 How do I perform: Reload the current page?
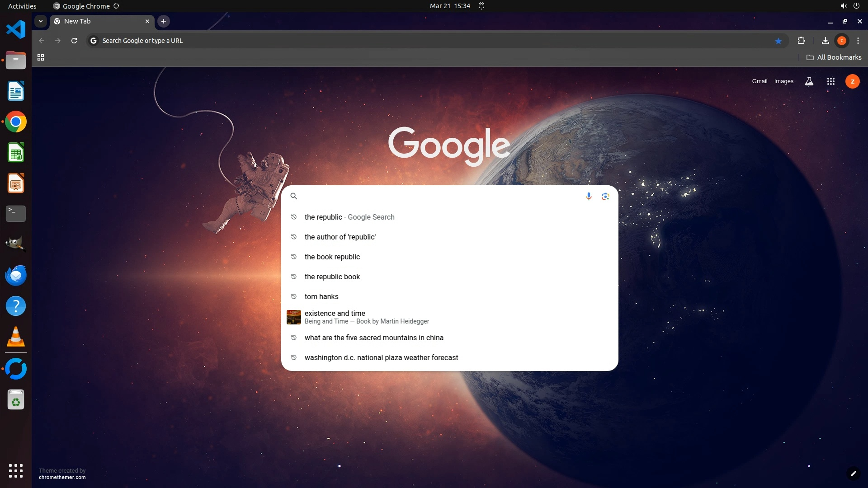coord(74,41)
